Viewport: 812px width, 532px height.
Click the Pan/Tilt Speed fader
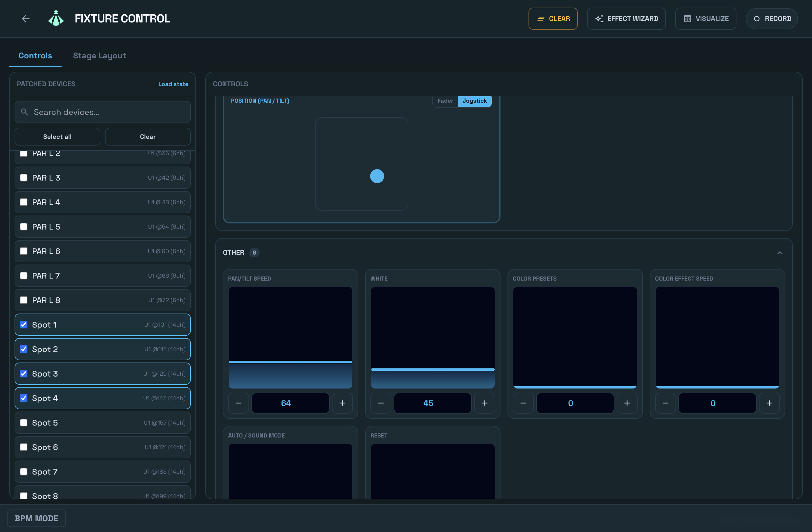tap(290, 337)
